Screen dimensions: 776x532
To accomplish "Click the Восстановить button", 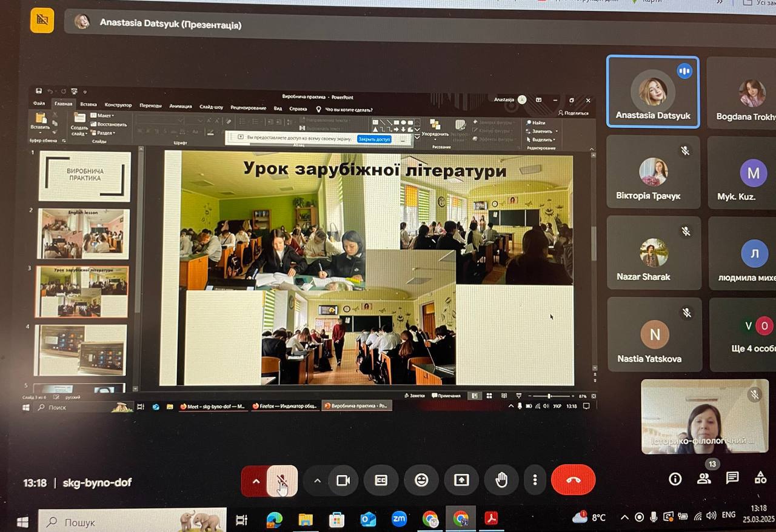I will [109, 124].
